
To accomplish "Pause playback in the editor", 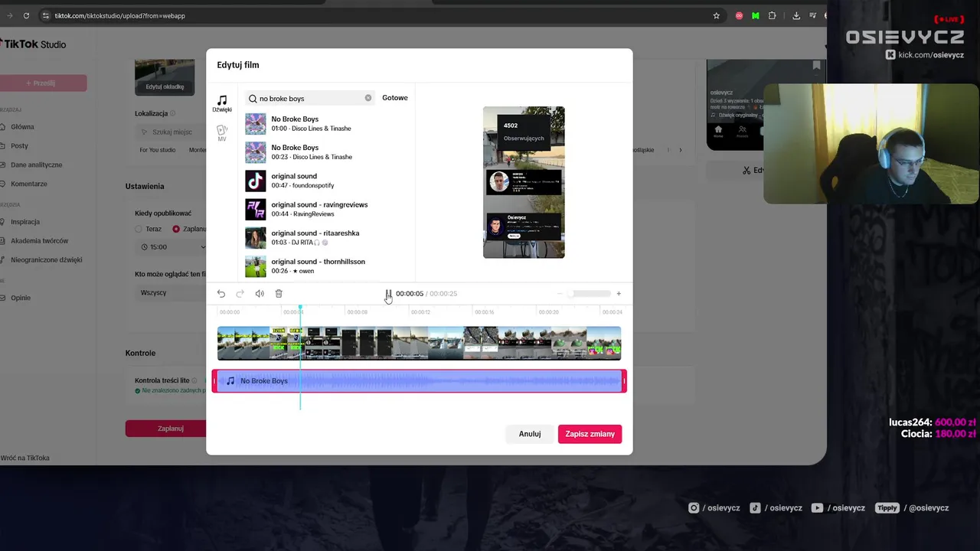I will (388, 294).
